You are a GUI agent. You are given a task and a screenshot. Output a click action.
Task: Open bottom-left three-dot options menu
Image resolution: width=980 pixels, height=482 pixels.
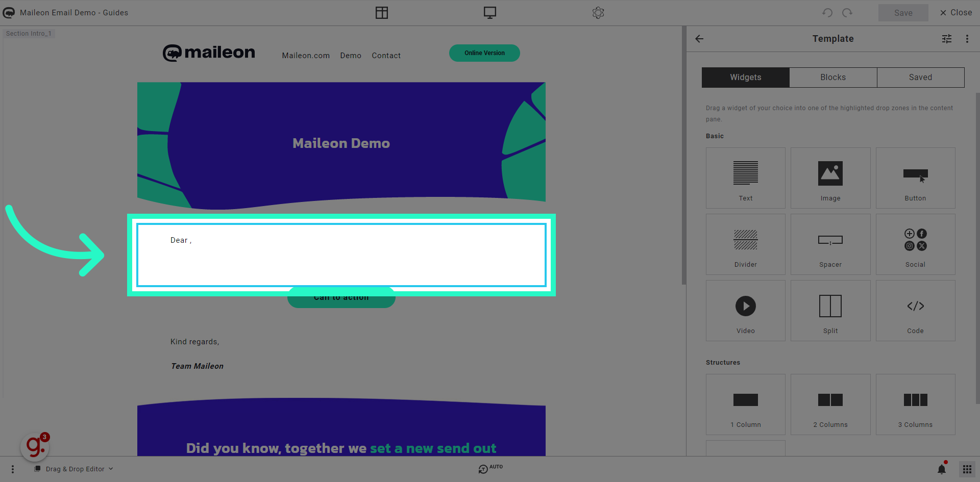13,469
